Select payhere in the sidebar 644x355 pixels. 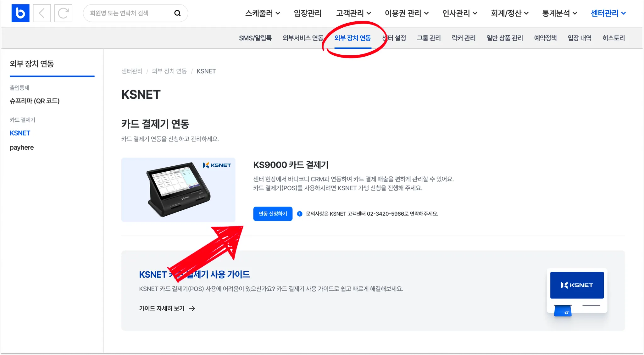pyautogui.click(x=22, y=147)
